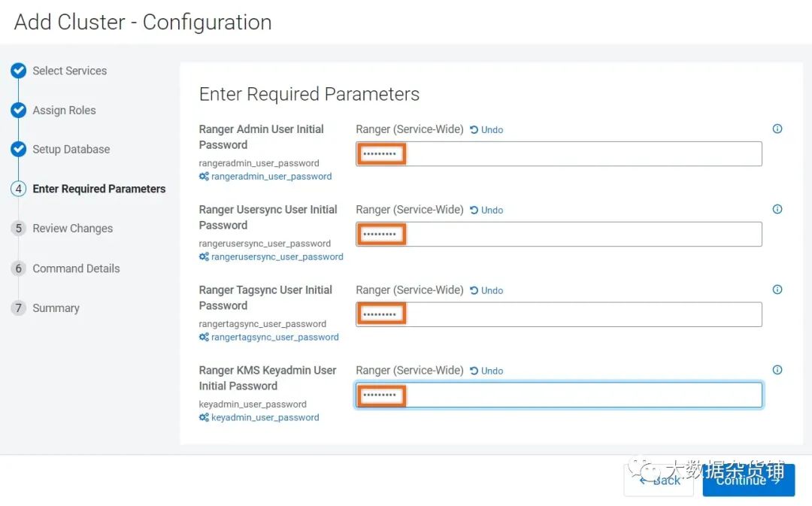
Task: Click info icon for Ranger Tagsync password
Action: point(777,289)
